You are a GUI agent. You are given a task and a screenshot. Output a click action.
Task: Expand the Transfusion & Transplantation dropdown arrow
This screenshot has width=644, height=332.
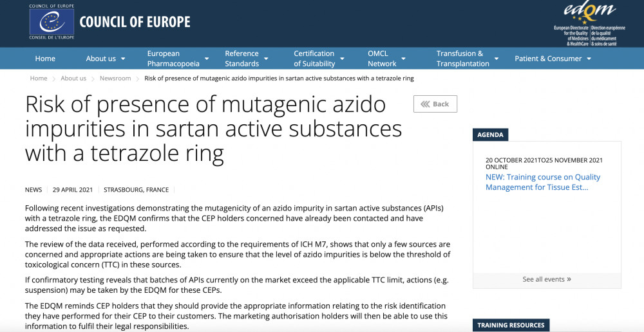496,59
